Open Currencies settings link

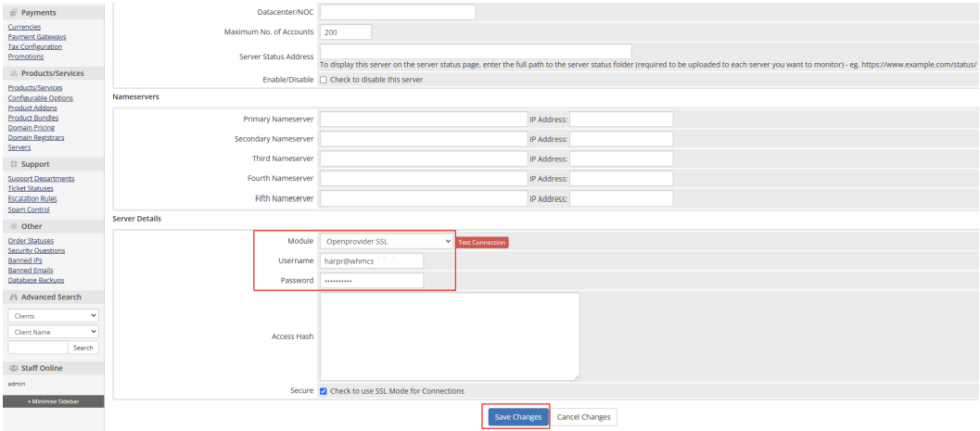coord(24,27)
